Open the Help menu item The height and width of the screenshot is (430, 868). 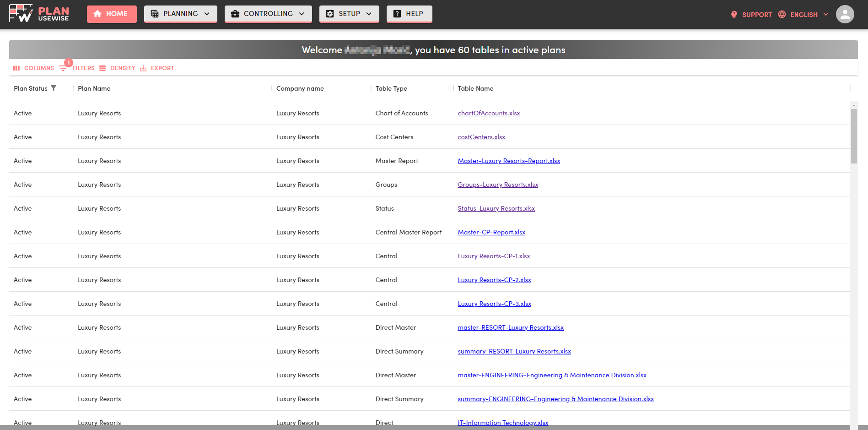point(409,14)
